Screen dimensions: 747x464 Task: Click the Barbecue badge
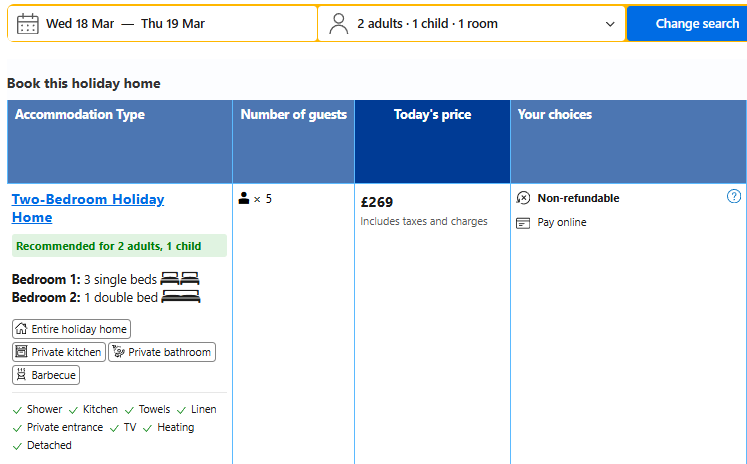click(46, 375)
